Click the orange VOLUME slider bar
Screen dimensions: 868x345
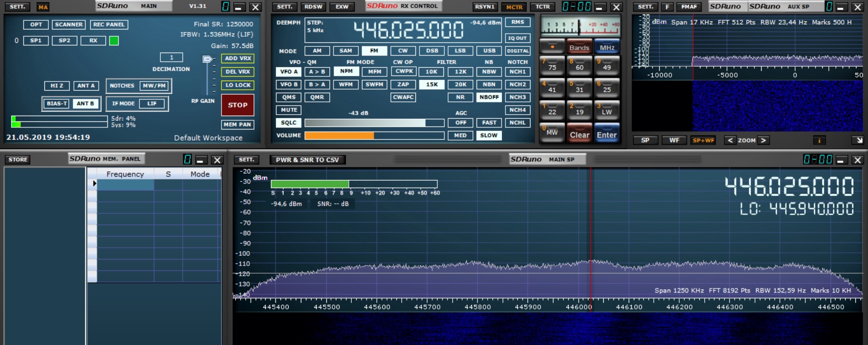pos(374,136)
